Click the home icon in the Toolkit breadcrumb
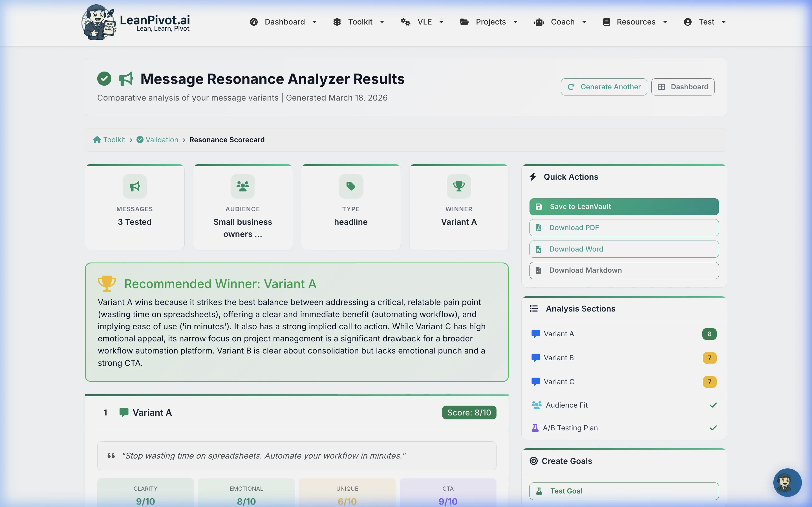This screenshot has width=812, height=507. [x=97, y=139]
